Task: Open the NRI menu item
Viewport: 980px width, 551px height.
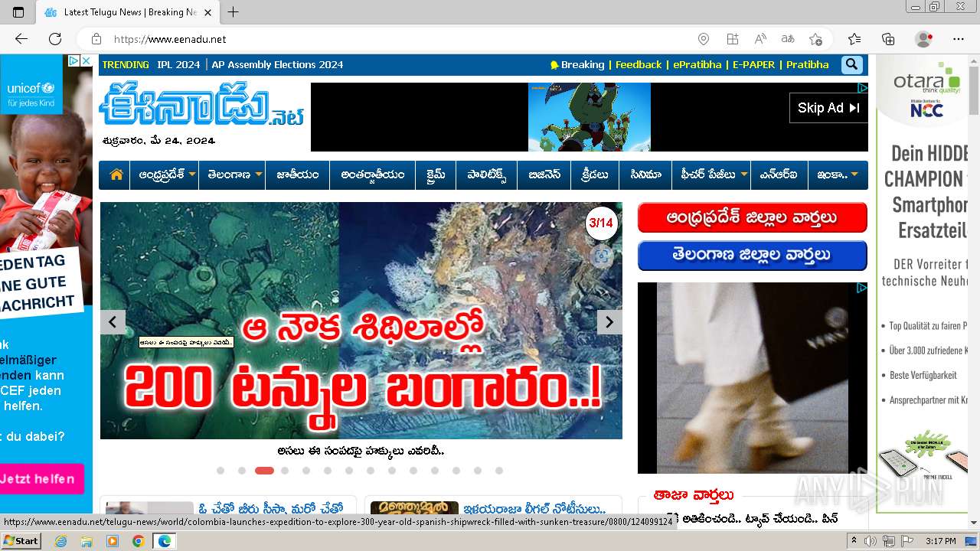Action: click(779, 174)
